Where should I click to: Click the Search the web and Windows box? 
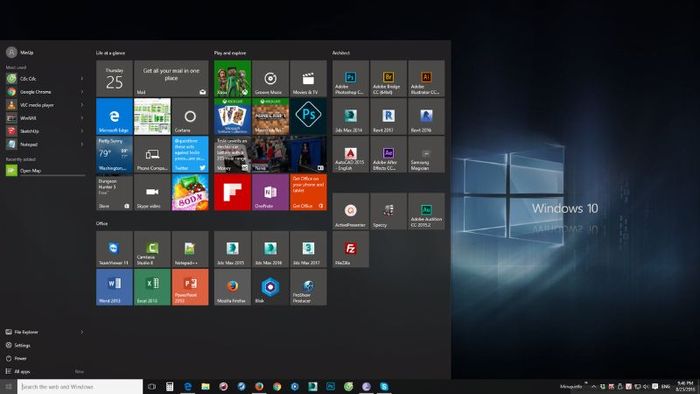tap(80, 386)
